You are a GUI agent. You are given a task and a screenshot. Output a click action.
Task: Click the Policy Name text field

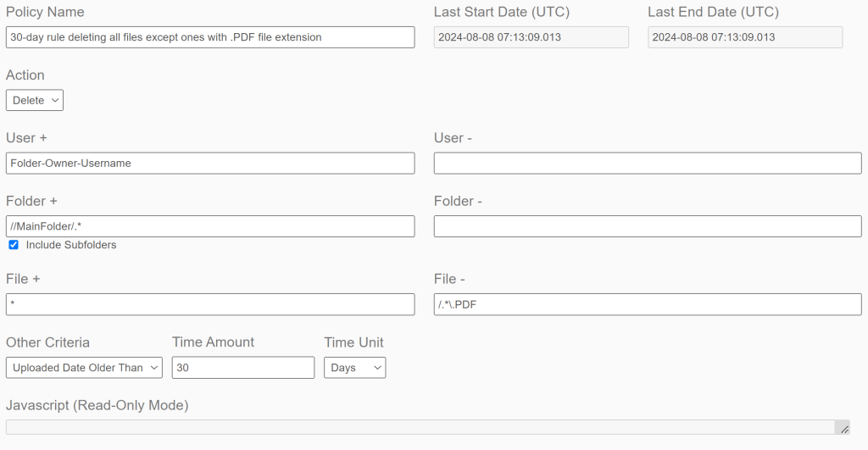pyautogui.click(x=210, y=37)
